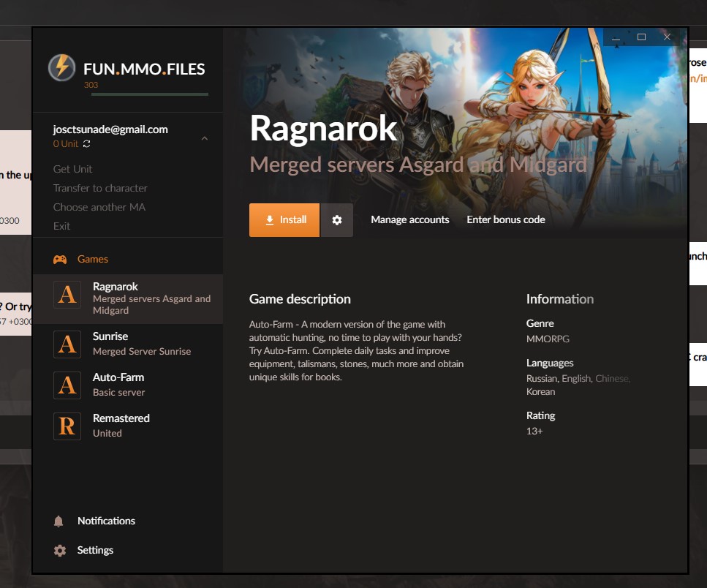The height and width of the screenshot is (588, 707).
Task: Click Exit in the account menu
Action: (x=62, y=226)
